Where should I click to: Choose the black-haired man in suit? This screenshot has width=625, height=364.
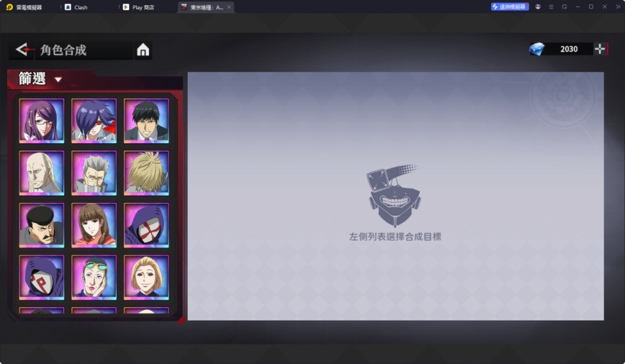[x=146, y=121]
